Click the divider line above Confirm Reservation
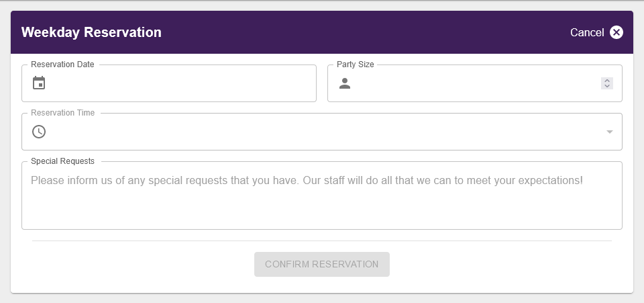 click(322, 241)
